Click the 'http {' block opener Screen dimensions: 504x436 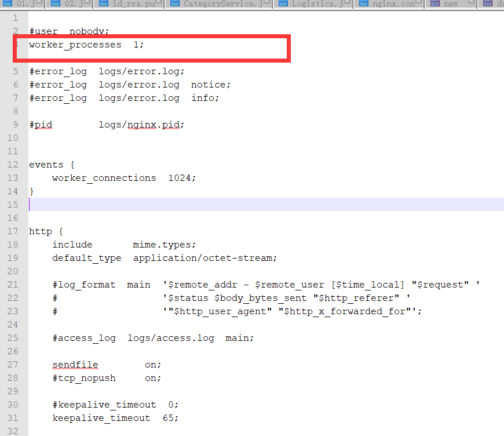point(46,231)
